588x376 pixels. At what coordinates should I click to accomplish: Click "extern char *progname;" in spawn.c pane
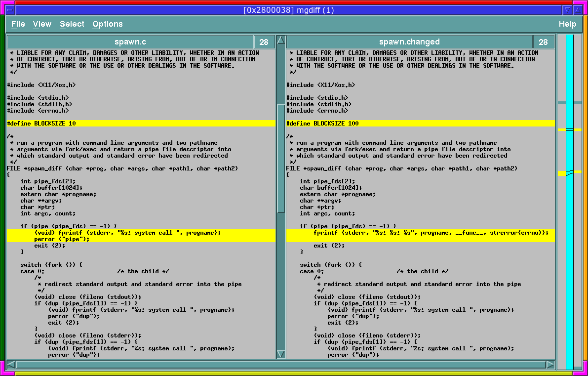[x=58, y=194]
